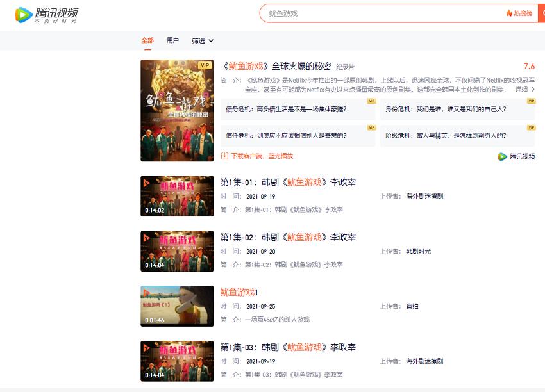The width and height of the screenshot is (545, 392).
Task: Click play icon on 第1集-03 thumbnail
Action: tap(146, 348)
